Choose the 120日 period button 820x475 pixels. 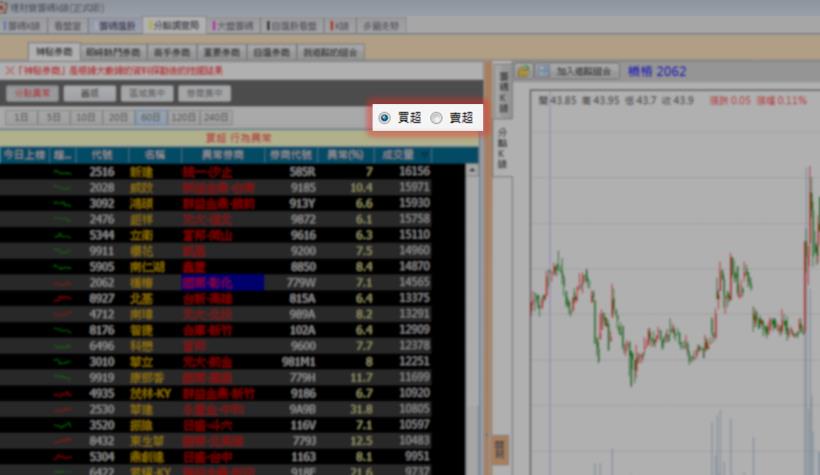point(183,117)
